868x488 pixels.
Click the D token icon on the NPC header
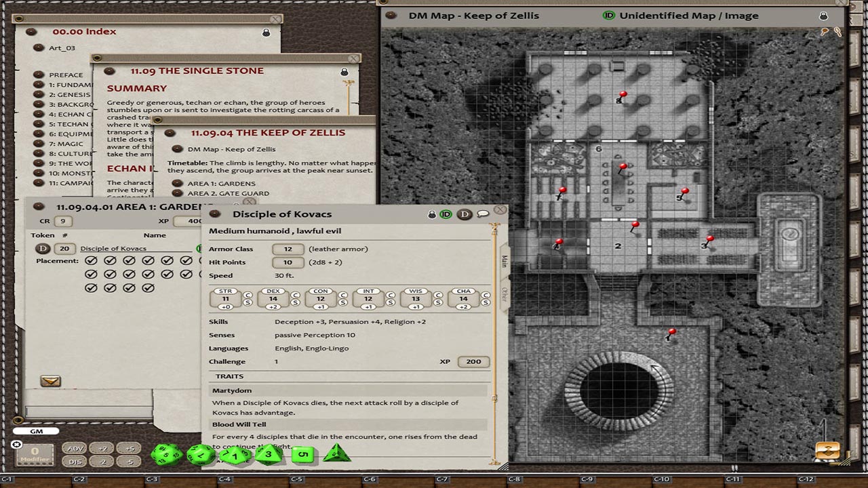pos(464,213)
